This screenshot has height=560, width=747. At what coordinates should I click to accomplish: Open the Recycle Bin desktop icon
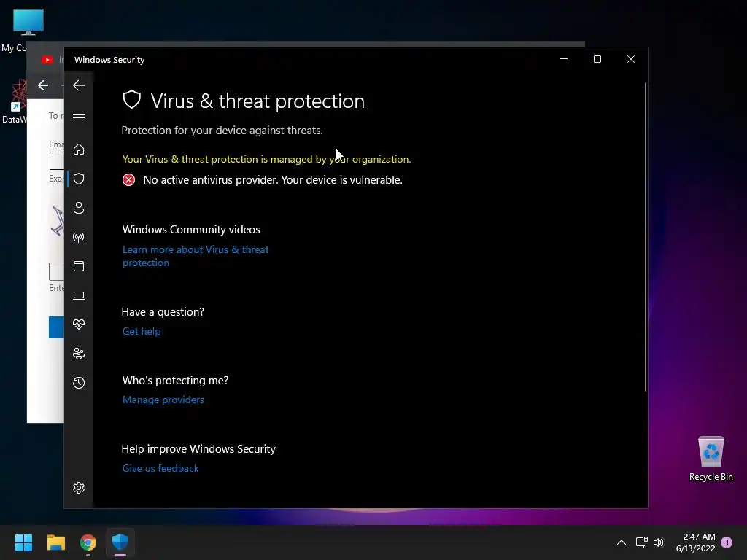pos(711,459)
